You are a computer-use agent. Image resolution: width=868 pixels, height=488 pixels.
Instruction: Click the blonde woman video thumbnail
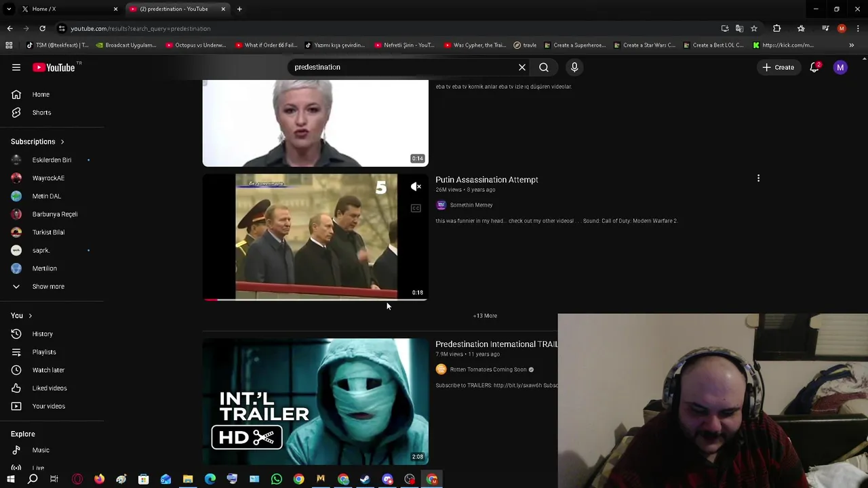(x=315, y=123)
